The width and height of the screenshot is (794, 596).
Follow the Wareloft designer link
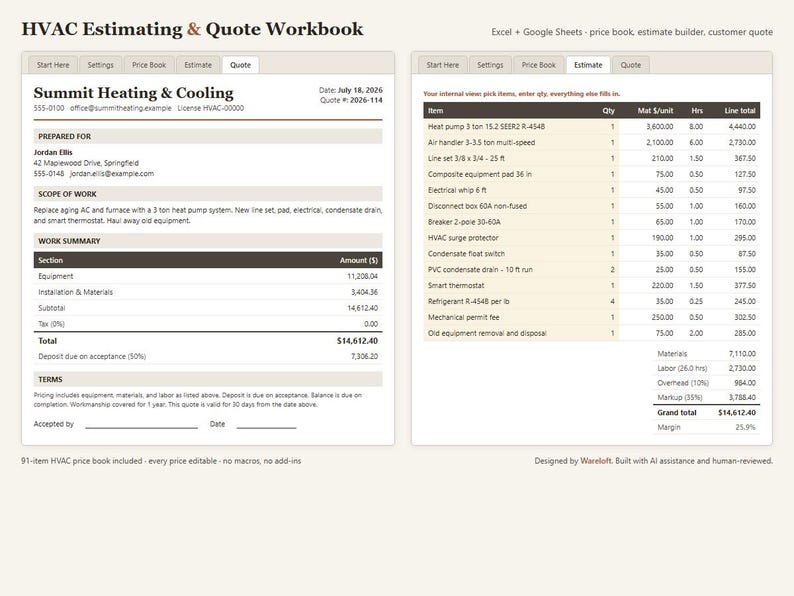[596, 461]
